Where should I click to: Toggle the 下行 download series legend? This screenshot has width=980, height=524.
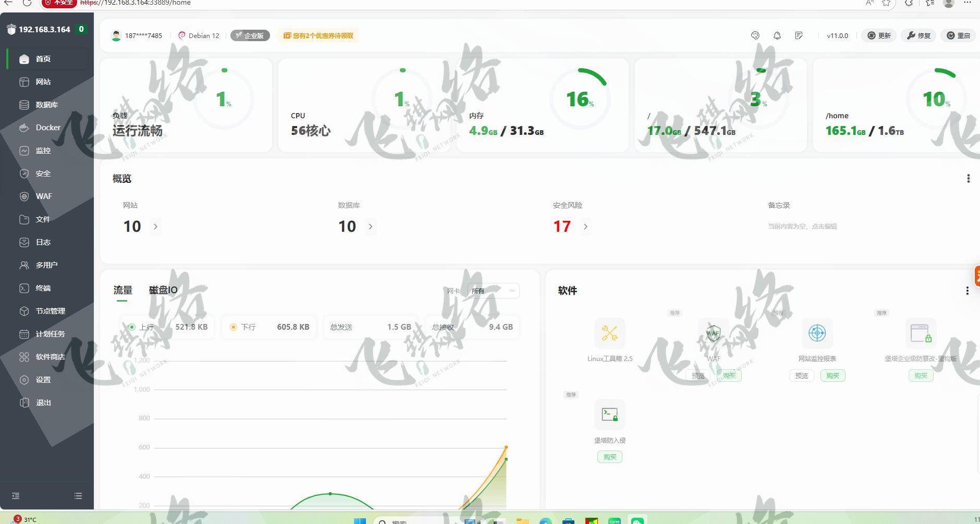[x=269, y=327]
